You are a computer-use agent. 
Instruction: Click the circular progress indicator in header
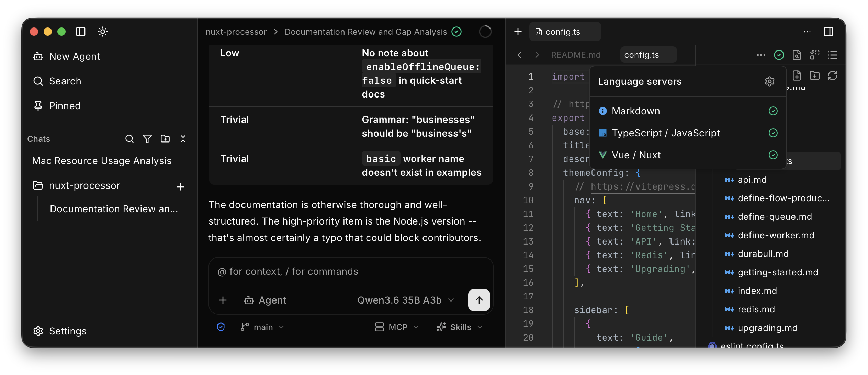point(485,32)
